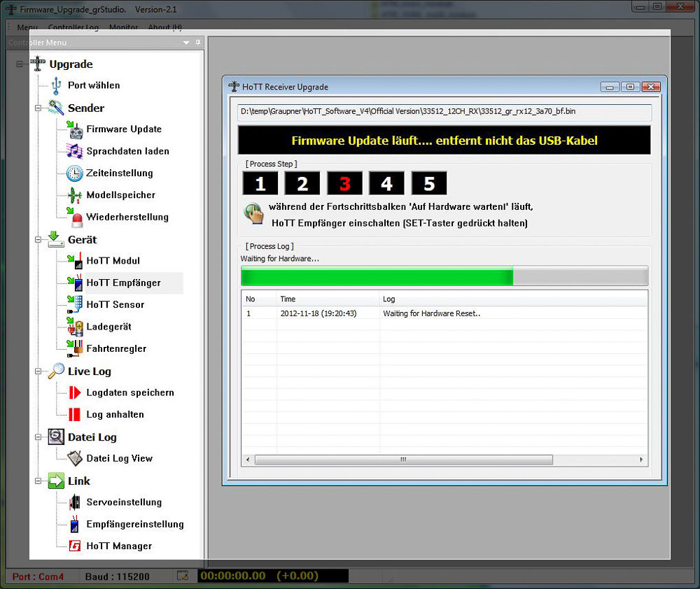Image resolution: width=700 pixels, height=589 pixels.
Task: Click the Ladegerät charger icon
Action: coord(74,327)
